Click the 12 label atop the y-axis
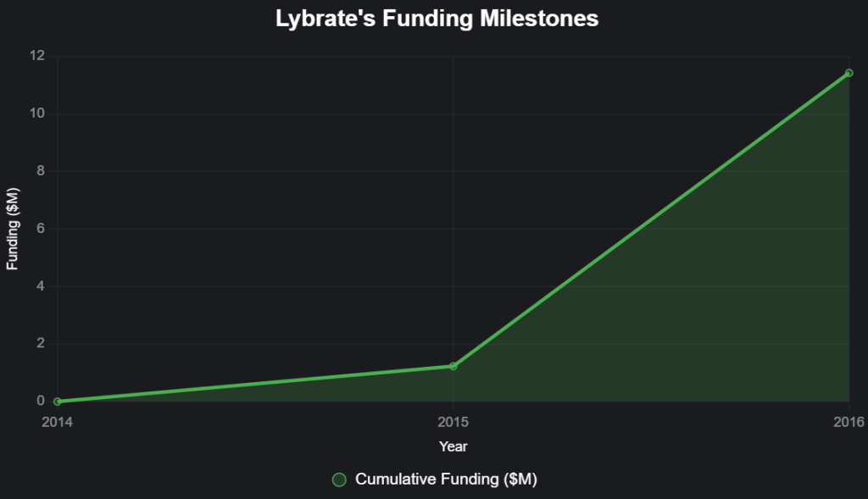 click(36, 56)
